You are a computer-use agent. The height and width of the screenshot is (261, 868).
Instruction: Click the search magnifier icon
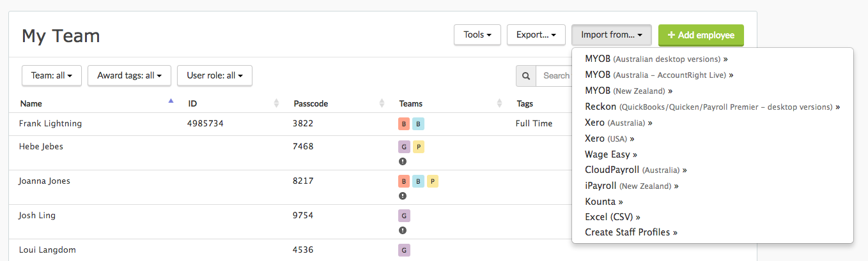pyautogui.click(x=526, y=76)
